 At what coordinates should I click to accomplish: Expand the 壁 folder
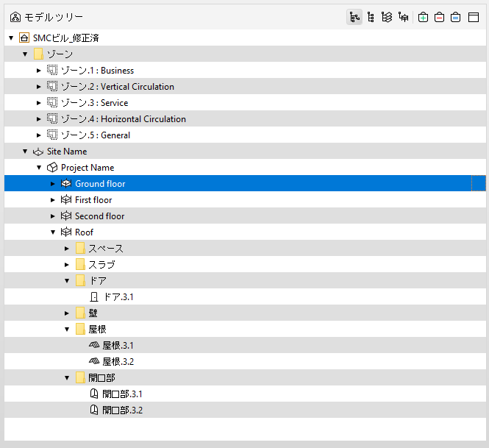66,313
